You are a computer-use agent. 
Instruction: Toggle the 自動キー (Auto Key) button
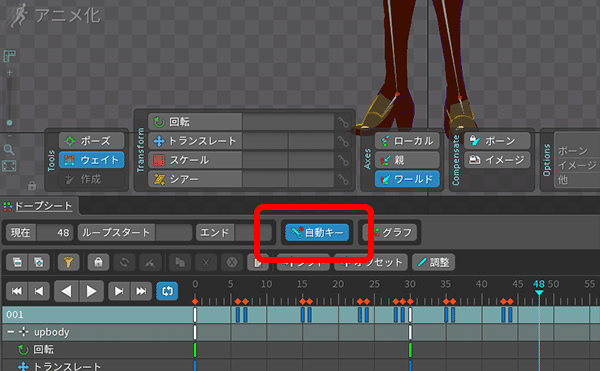(x=317, y=233)
